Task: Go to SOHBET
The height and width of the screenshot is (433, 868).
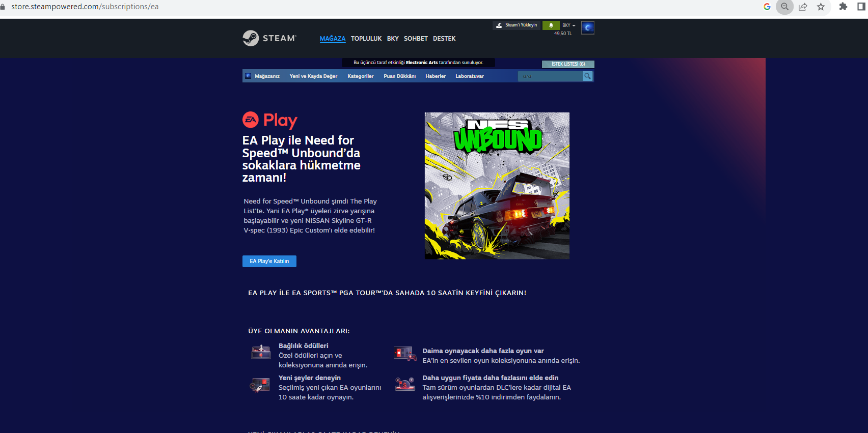Action: (416, 39)
